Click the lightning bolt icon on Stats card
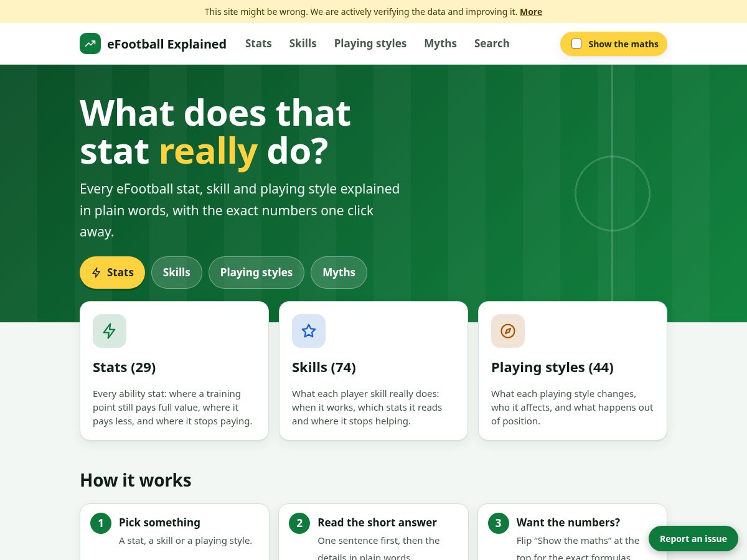The height and width of the screenshot is (560, 747). pyautogui.click(x=110, y=331)
